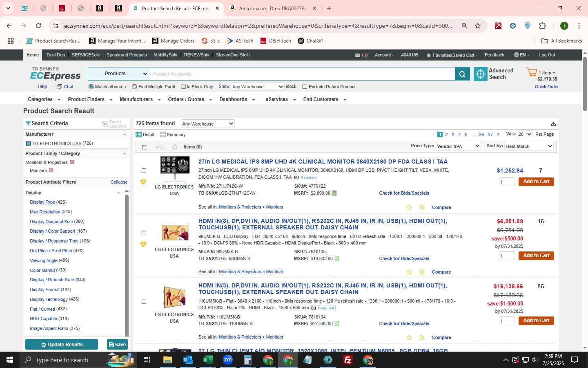Click the favorites star beside Items (0)
588x368 pixels.
tap(175, 147)
